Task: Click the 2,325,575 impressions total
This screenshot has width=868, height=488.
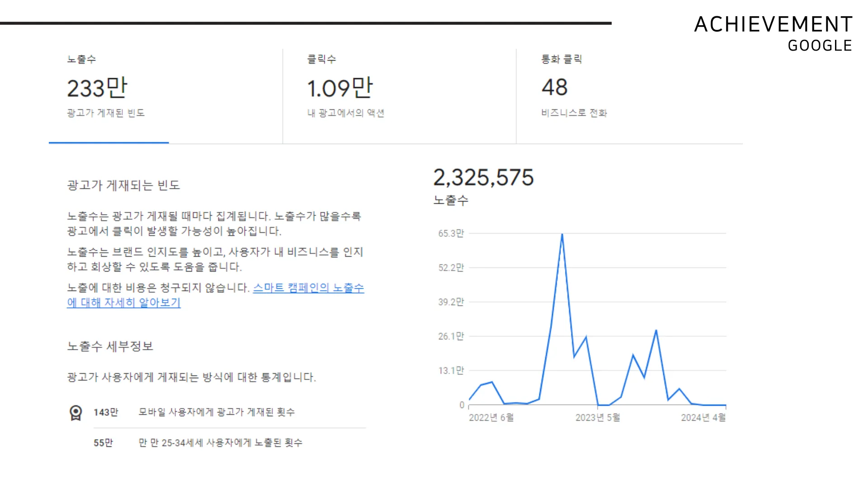Action: point(484,178)
